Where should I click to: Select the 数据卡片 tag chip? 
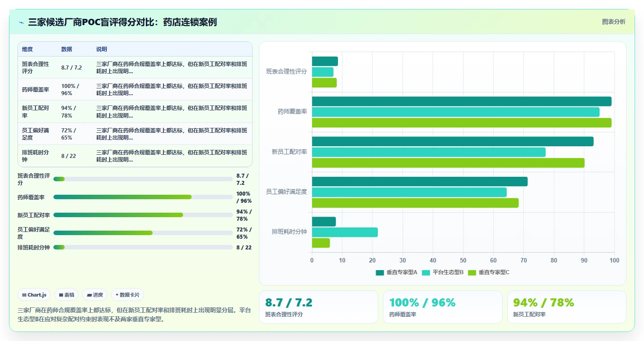pyautogui.click(x=127, y=295)
